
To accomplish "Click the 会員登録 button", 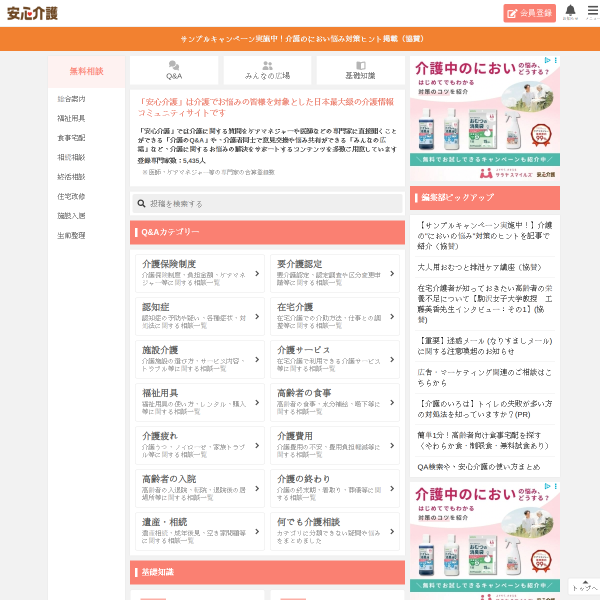I will [x=530, y=13].
